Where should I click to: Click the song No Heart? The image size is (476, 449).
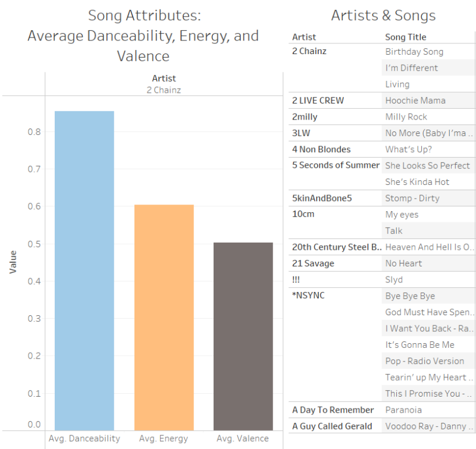(x=403, y=263)
